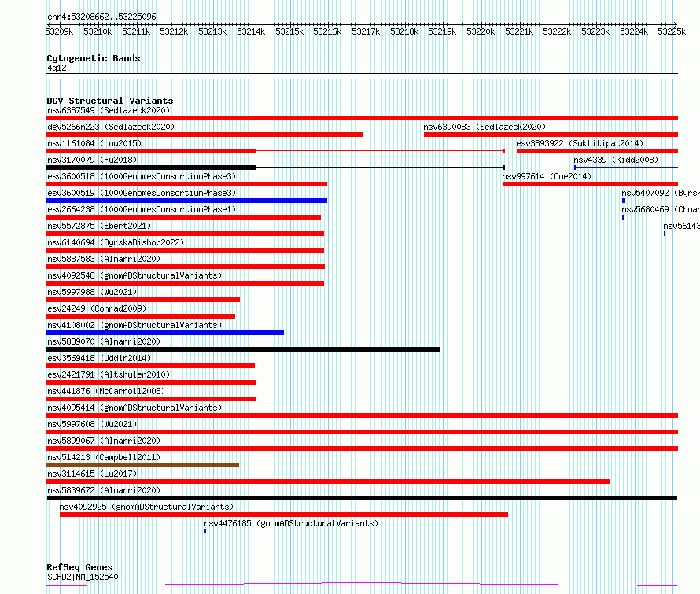The height and width of the screenshot is (594, 700).
Task: Click the DGV Structural Variants heading
Action: [110, 101]
